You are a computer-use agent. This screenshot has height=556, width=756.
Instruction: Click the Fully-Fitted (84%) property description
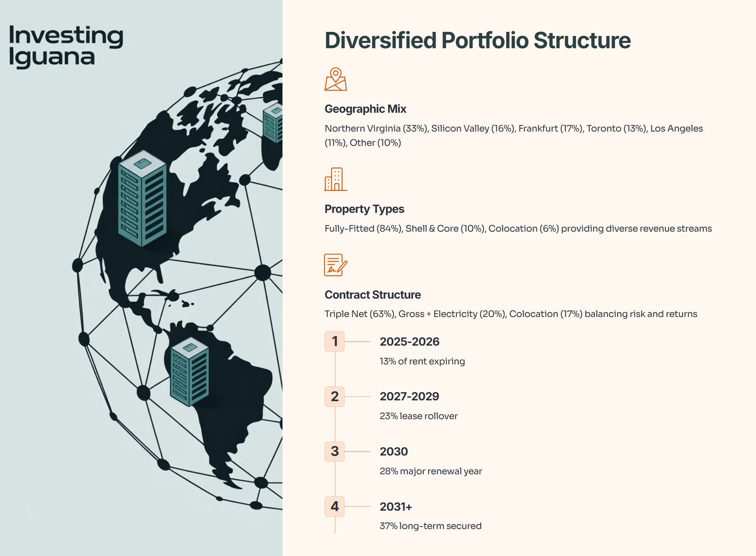click(x=518, y=229)
